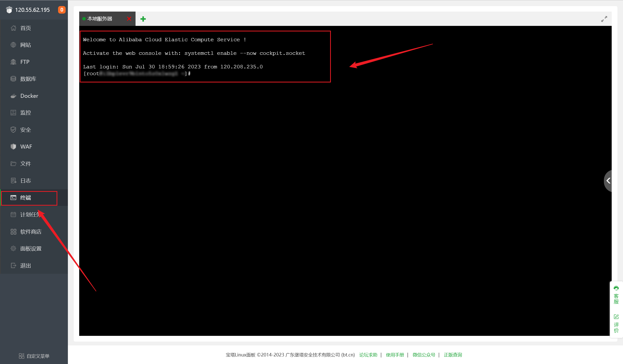623x364 pixels.
Task: Click the server IP 120.55.62.195 header
Action: [x=32, y=10]
